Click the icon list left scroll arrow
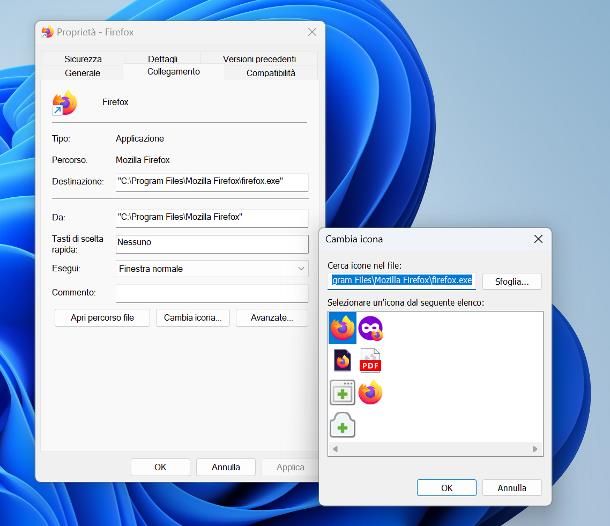 [x=335, y=449]
